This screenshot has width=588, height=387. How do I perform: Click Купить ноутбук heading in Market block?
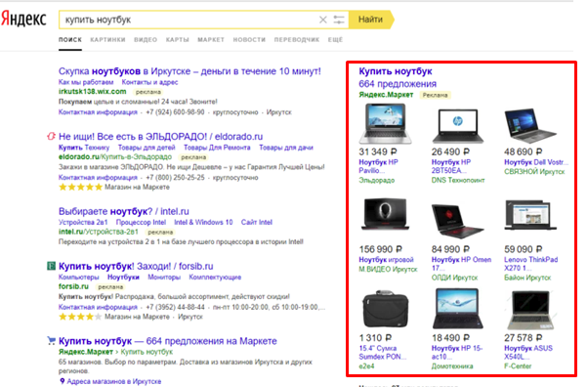[396, 71]
